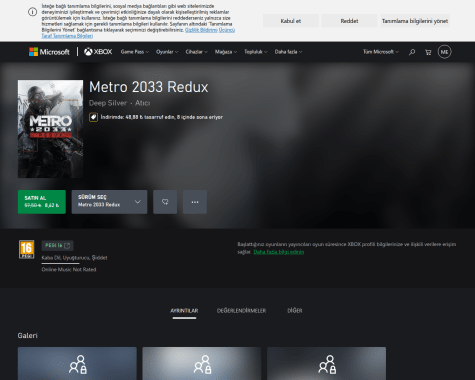475x380 pixels.
Task: Expand the Topluluk menu
Action: (x=256, y=52)
